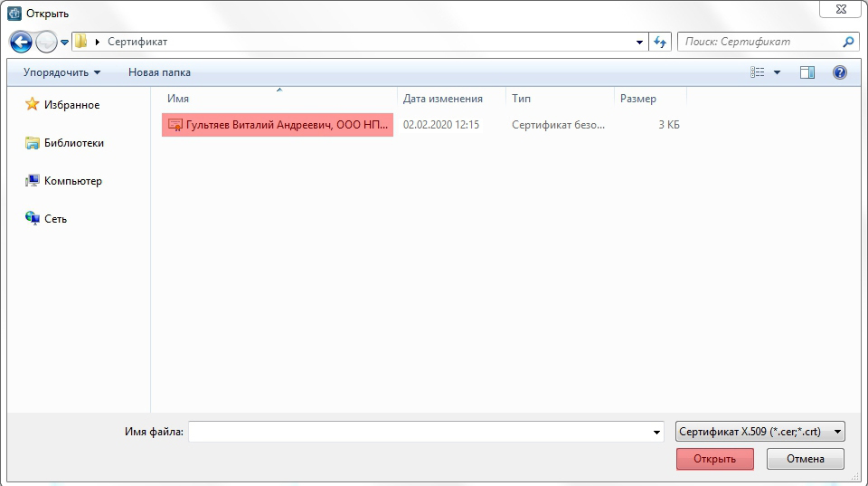Click the certificate file icon
This screenshot has height=486, width=868.
pos(175,125)
